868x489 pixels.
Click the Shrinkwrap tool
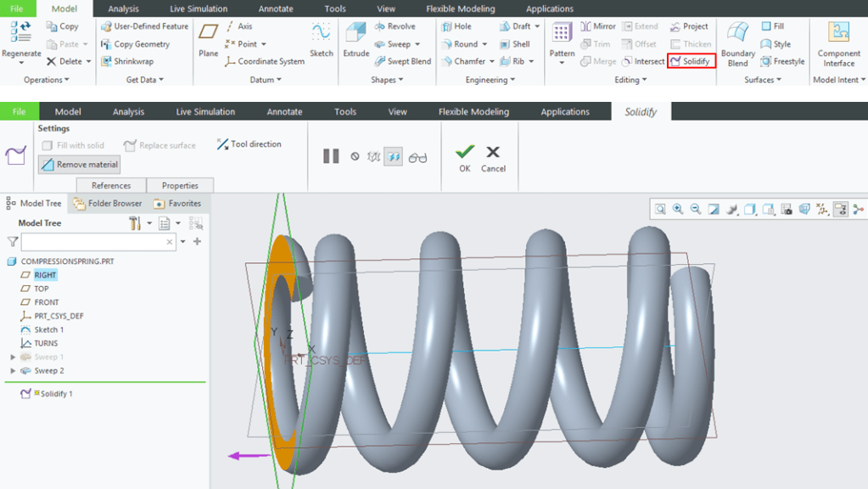coord(127,62)
